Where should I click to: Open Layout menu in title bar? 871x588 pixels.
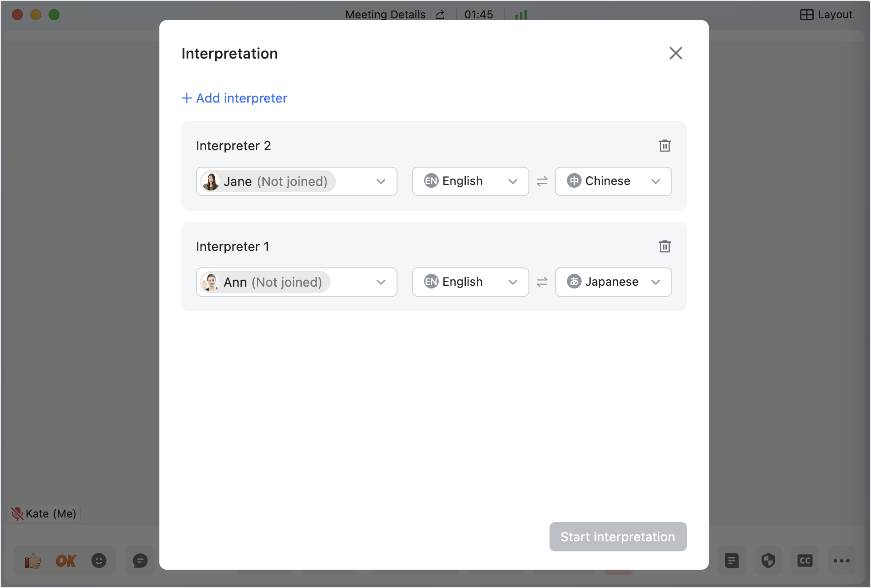click(826, 15)
